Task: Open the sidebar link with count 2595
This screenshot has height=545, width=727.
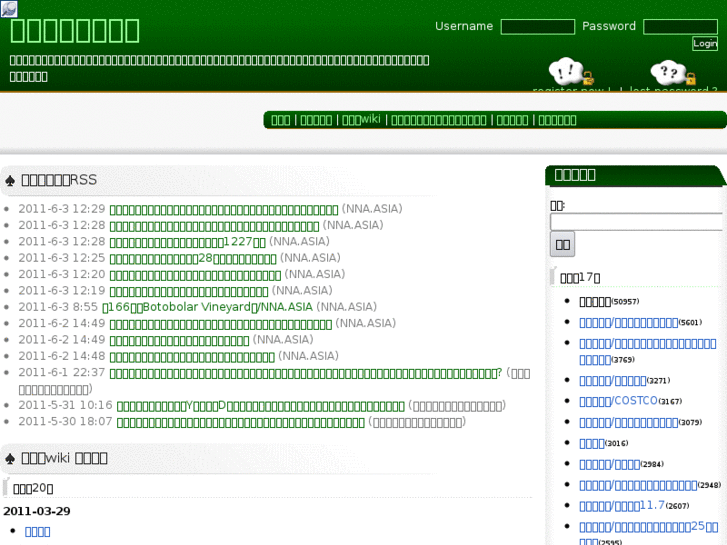Action: (x=649, y=533)
